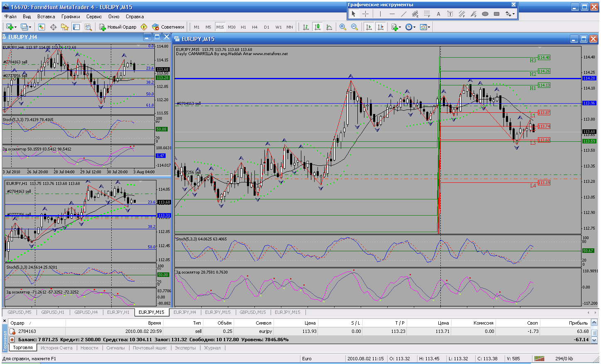Switch to the GBPUSD,H4 chart tab
Screen dimensions: 601x364
(x=86, y=312)
